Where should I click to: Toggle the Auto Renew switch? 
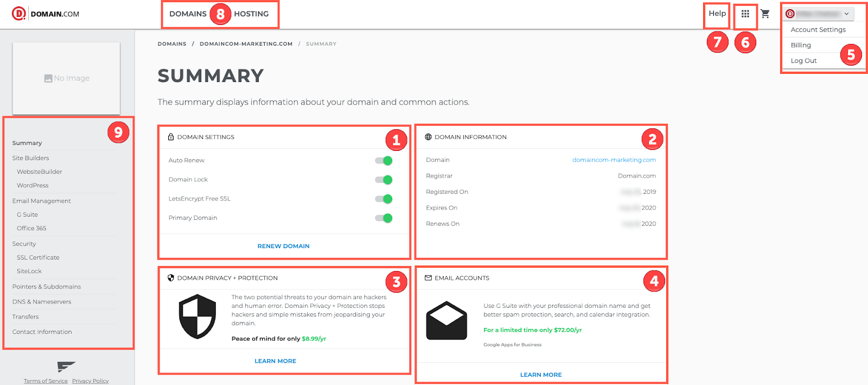tap(384, 160)
